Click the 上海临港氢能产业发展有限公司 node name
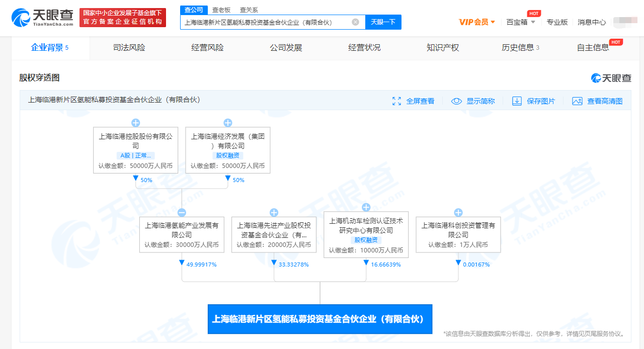 [182, 230]
